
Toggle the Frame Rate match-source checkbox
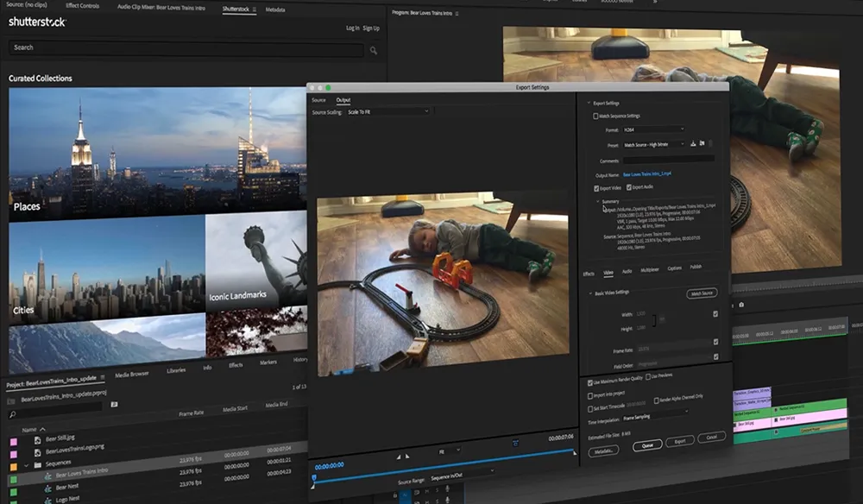[x=715, y=342]
